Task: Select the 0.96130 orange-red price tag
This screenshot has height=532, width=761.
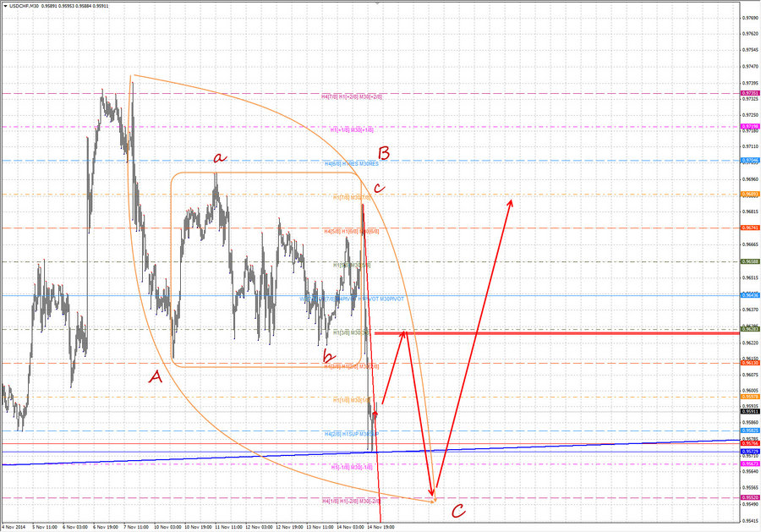Action: click(750, 363)
